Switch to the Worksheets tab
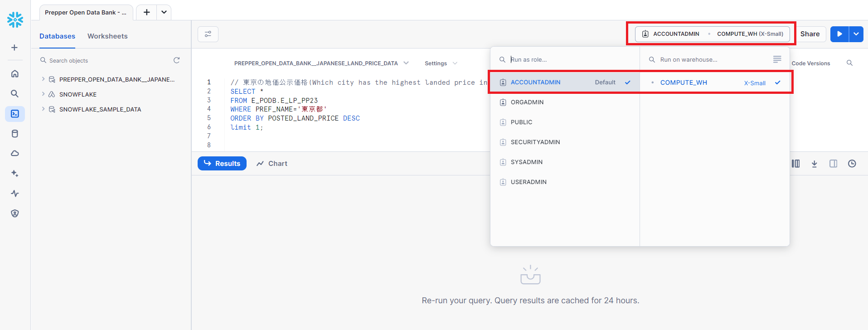This screenshot has width=868, height=330. pyautogui.click(x=107, y=36)
